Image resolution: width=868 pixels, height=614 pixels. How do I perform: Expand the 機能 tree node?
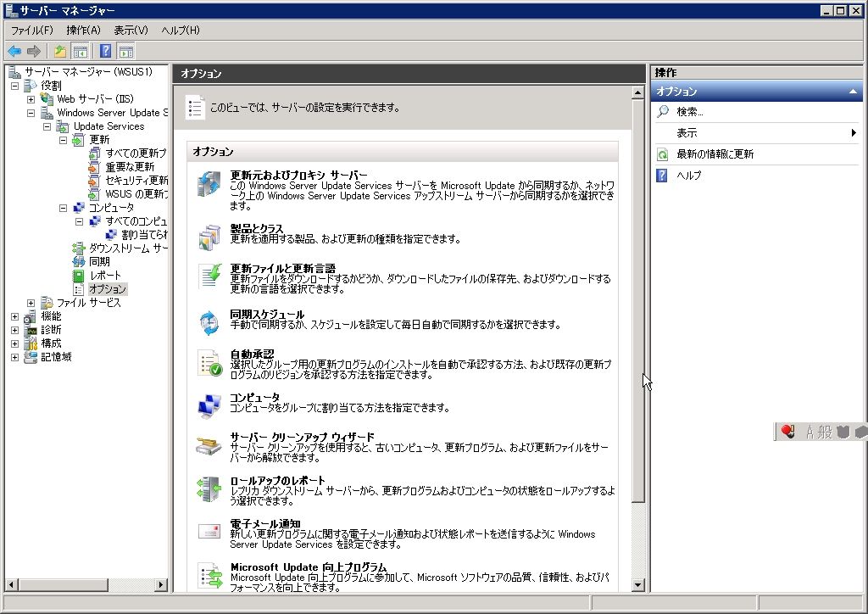[x=15, y=316]
